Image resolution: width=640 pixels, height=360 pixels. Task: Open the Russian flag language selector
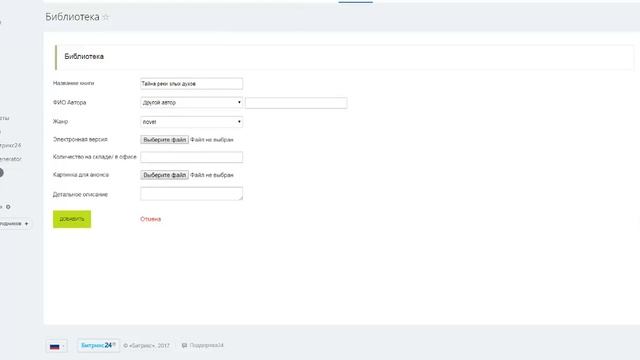pyautogui.click(x=57, y=346)
